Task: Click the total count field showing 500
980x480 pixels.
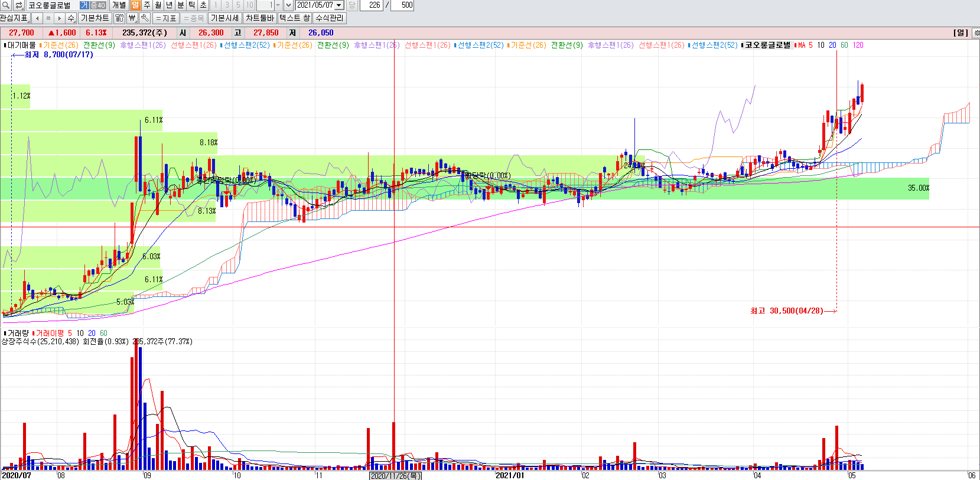Action: click(402, 5)
